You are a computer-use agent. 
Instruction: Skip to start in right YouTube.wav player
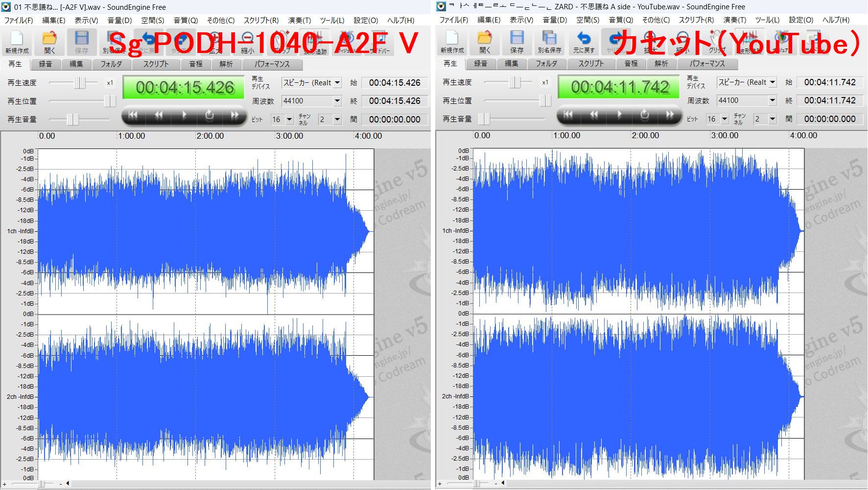click(568, 115)
